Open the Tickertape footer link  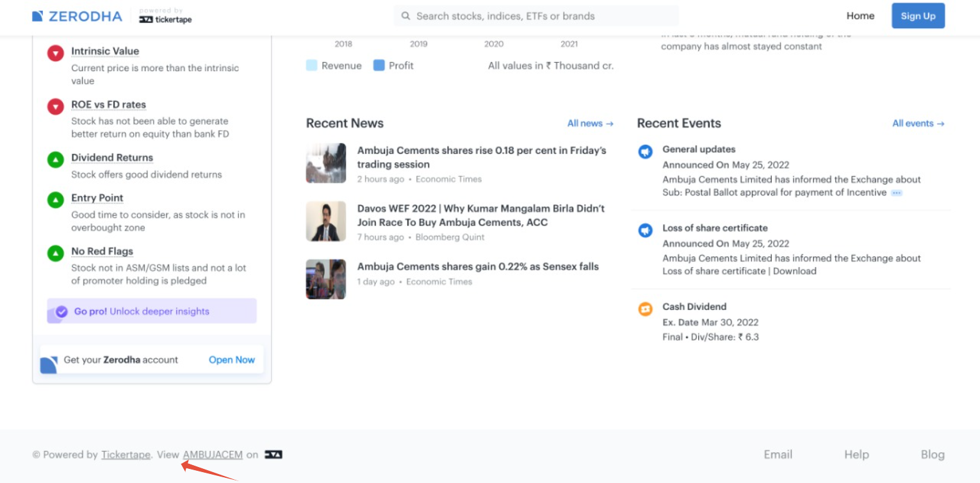pos(126,455)
